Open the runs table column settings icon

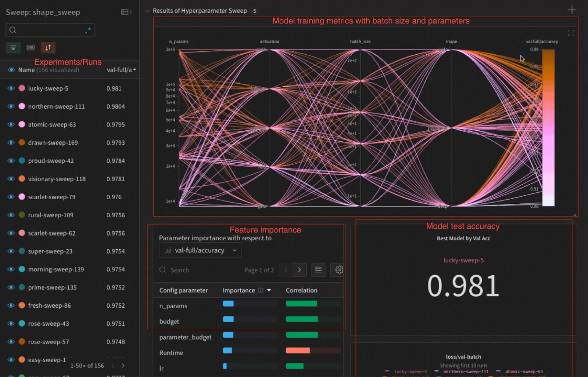(31, 47)
